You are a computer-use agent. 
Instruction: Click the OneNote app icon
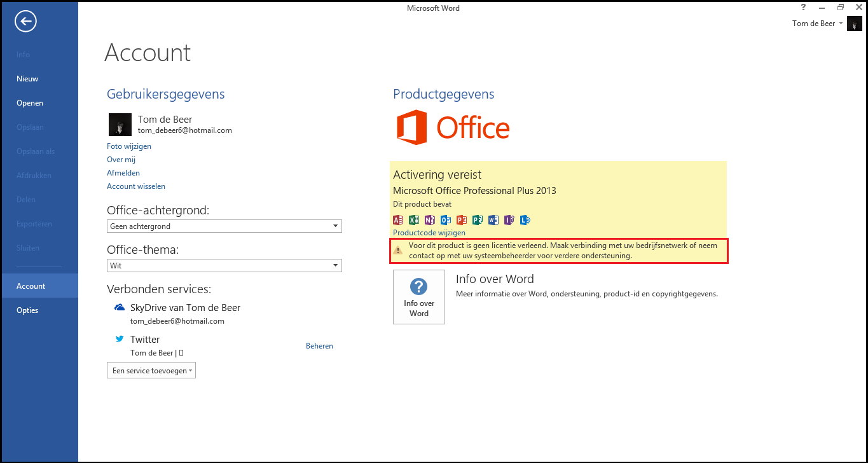(430, 220)
